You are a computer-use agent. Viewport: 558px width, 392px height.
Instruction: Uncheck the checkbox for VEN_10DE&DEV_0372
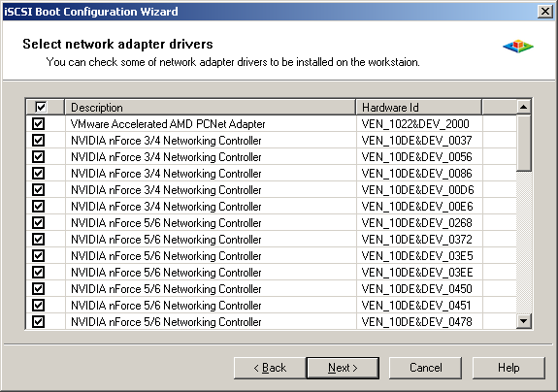pyautogui.click(x=39, y=240)
